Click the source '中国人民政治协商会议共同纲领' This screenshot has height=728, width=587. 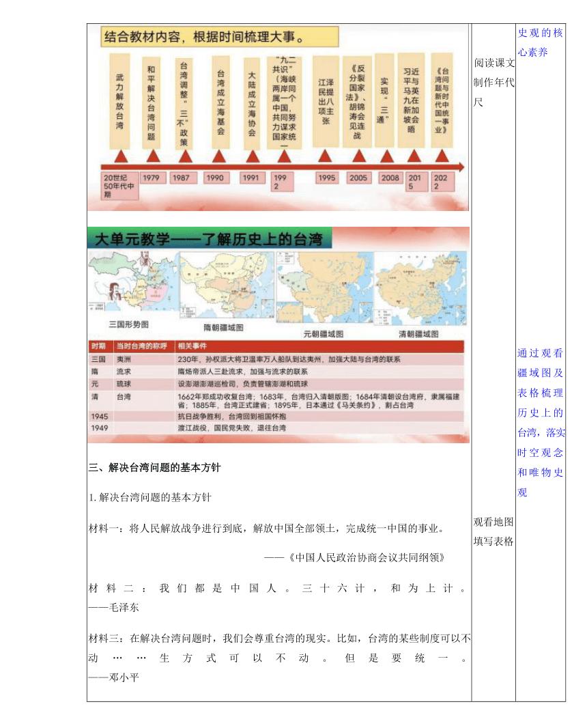366,557
